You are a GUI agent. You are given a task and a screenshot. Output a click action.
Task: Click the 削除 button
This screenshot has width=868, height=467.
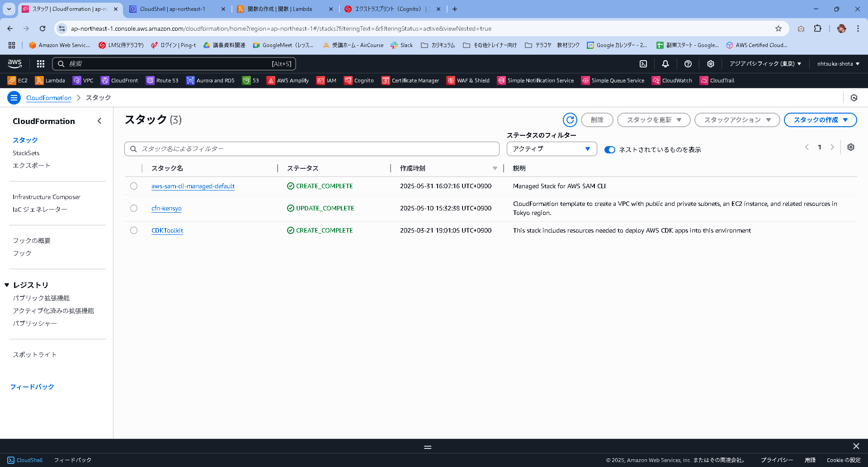(597, 120)
